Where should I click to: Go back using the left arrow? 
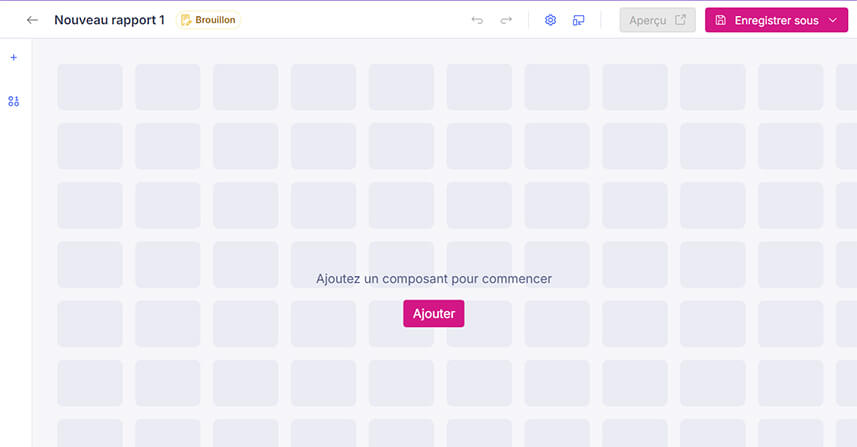point(32,20)
